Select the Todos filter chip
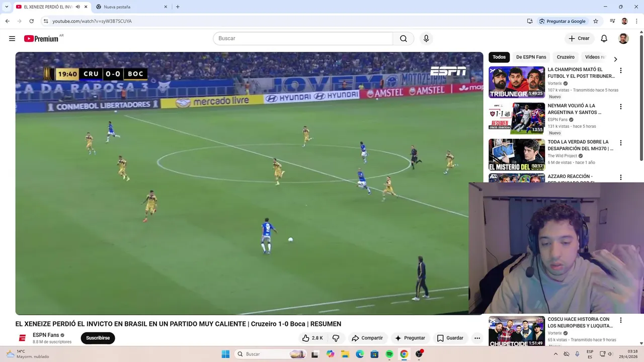This screenshot has width=644, height=362. coord(499,57)
